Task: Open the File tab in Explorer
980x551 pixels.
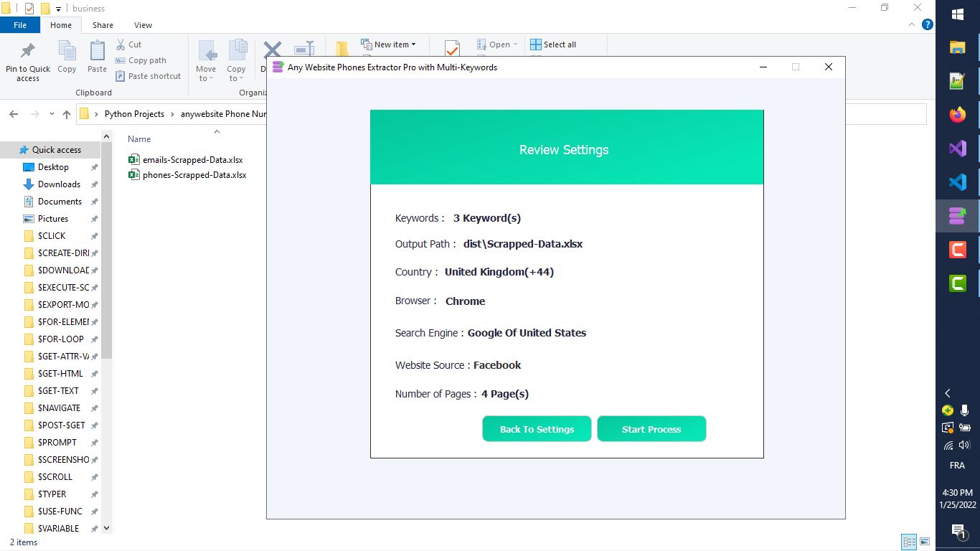Action: pos(20,25)
